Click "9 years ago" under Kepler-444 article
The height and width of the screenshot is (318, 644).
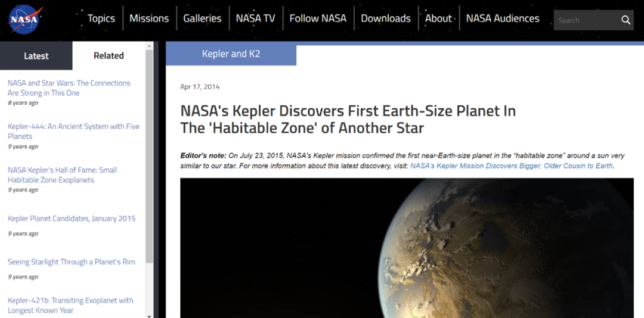23,146
